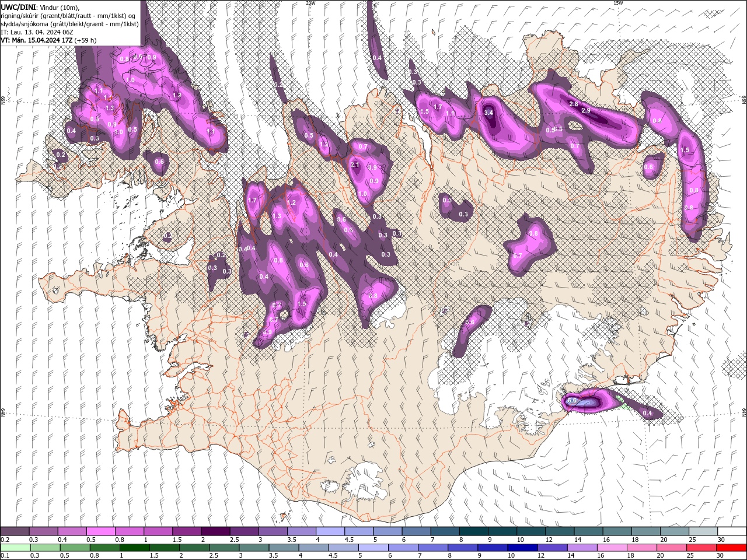Select top legend swatch between 0.5 and 0.8
The height and width of the screenshot is (560, 747).
101,531
